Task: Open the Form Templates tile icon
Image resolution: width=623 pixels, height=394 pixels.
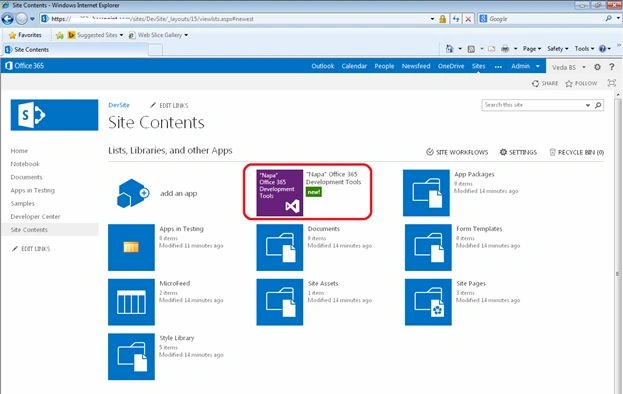Action: [x=428, y=247]
